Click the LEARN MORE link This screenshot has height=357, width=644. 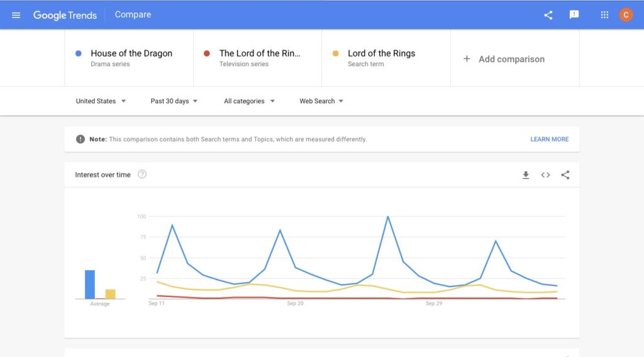point(549,139)
